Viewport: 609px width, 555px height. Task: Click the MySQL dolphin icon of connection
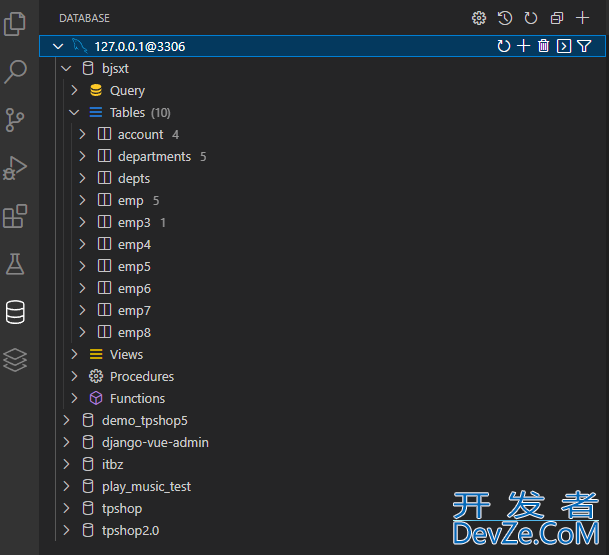[79, 46]
